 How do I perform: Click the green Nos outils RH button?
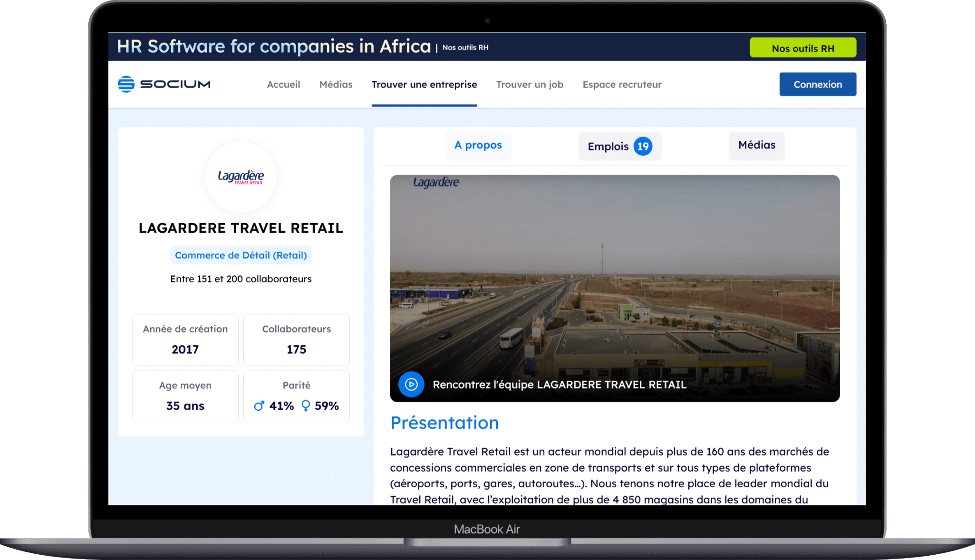(803, 48)
